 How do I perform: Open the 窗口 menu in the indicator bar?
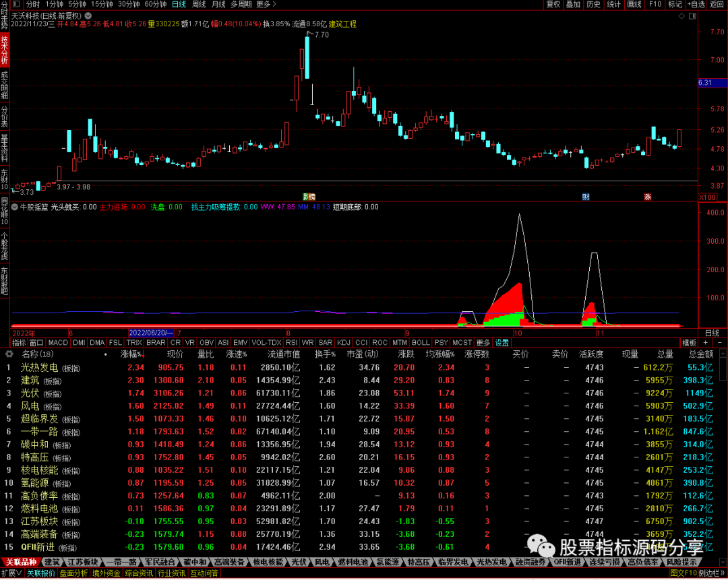click(36, 342)
